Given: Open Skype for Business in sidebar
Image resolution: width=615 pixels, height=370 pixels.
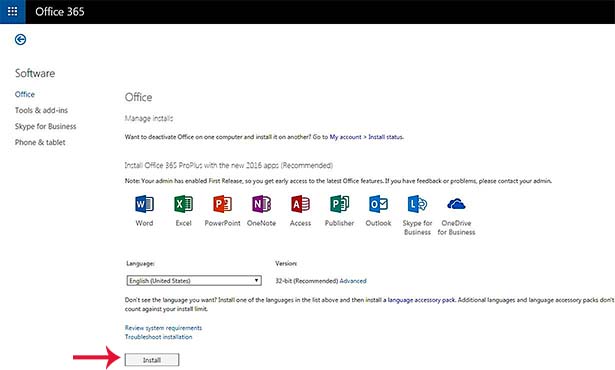Looking at the screenshot, I should pyautogui.click(x=45, y=126).
